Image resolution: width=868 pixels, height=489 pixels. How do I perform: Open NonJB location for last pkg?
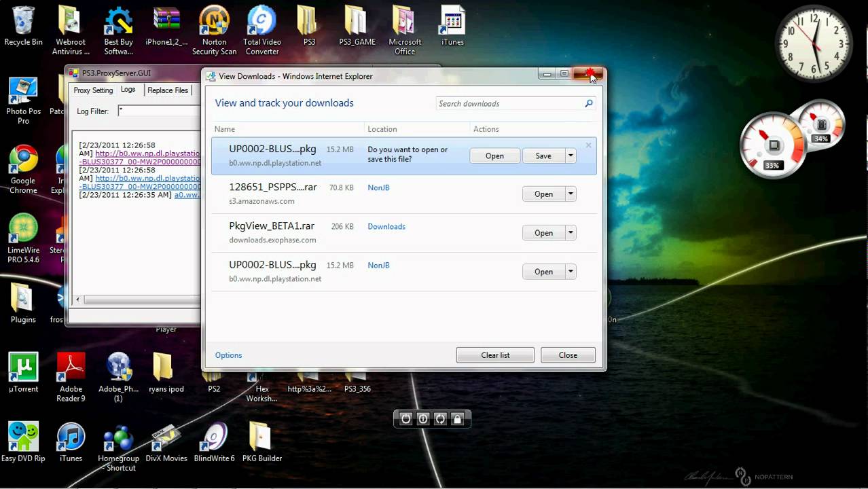[x=378, y=265]
